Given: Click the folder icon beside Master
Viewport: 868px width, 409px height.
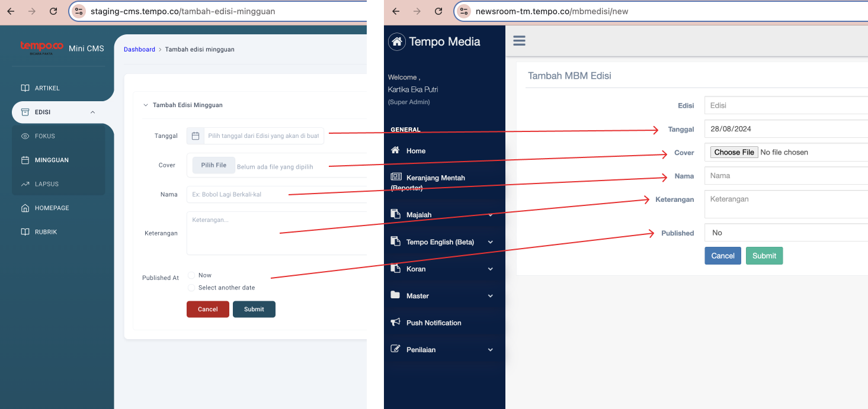Looking at the screenshot, I should point(395,295).
